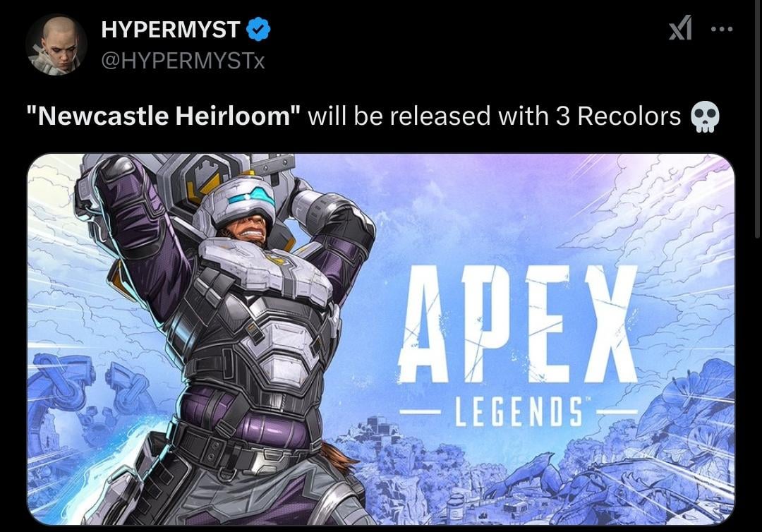Click the HYPERMYST display name
762x532 pixels.
tap(171, 30)
